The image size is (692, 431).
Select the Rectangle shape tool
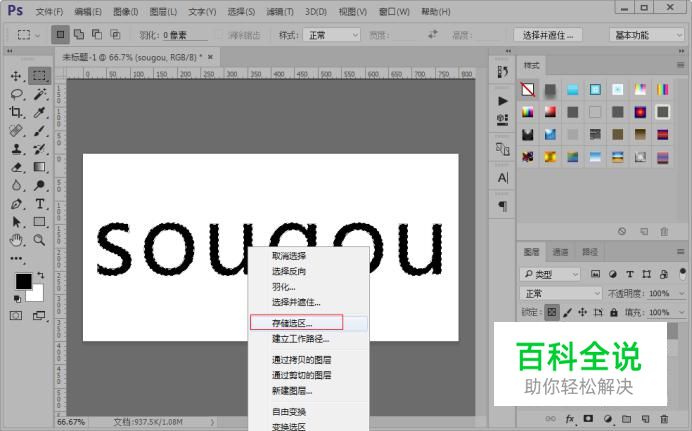click(39, 221)
